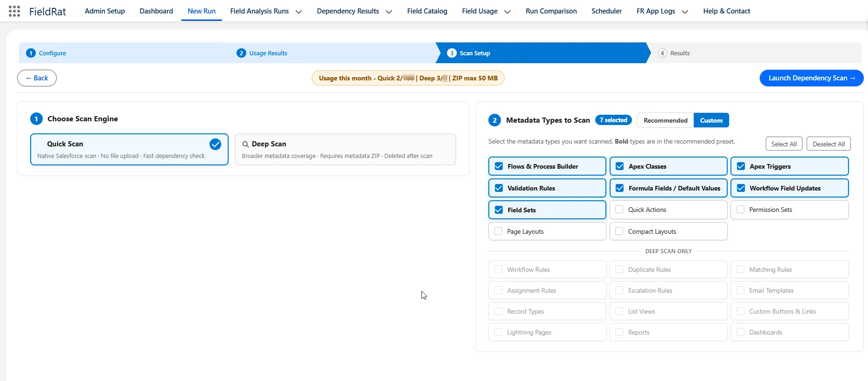The width and height of the screenshot is (868, 381).
Task: Check Quick Actions checkbox
Action: point(619,210)
